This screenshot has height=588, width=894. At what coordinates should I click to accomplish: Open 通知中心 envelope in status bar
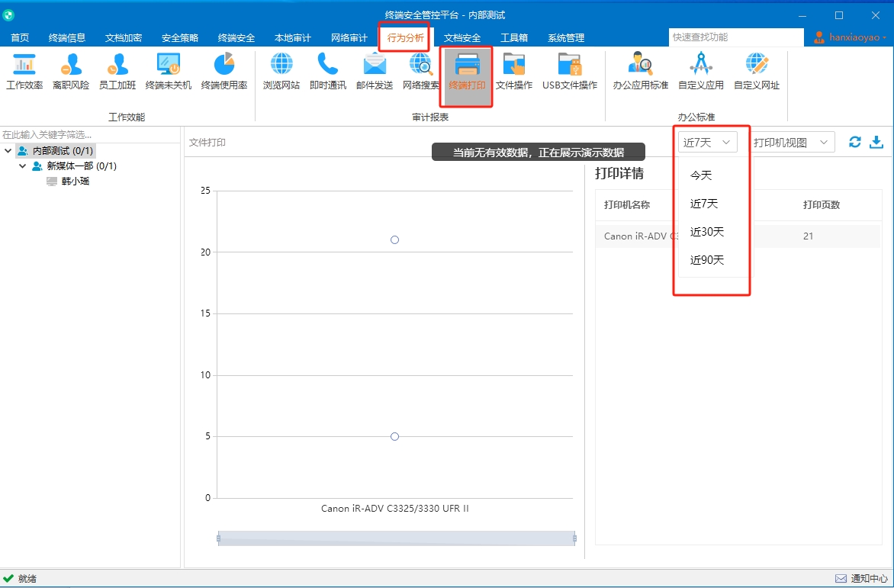click(841, 579)
